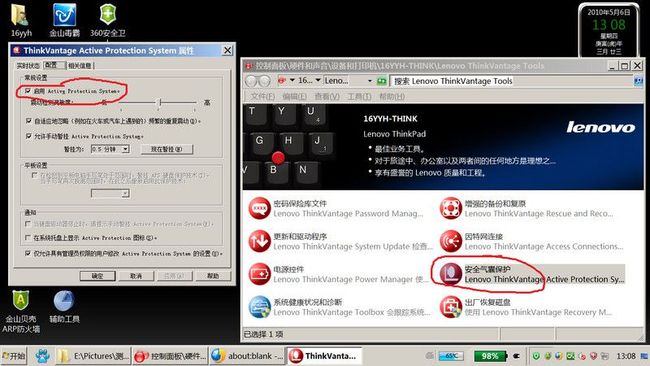Toggle 启用 Active Protection System checkbox
650x366 pixels.
click(28, 90)
